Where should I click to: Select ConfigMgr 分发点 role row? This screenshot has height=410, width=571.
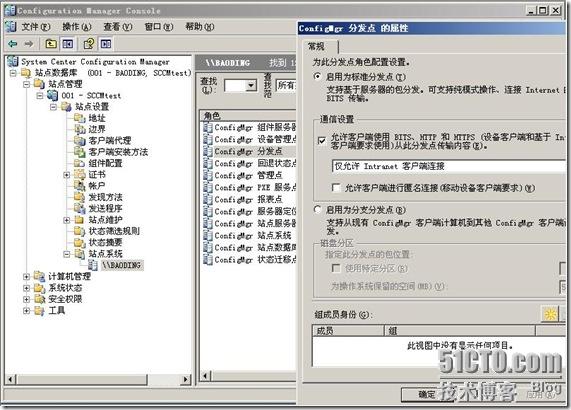[249, 151]
